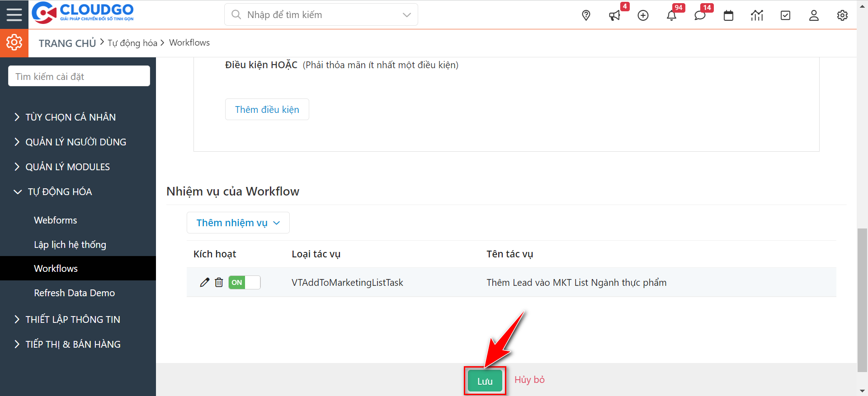Open the Thêm nhiệm vụ dropdown

click(x=238, y=223)
